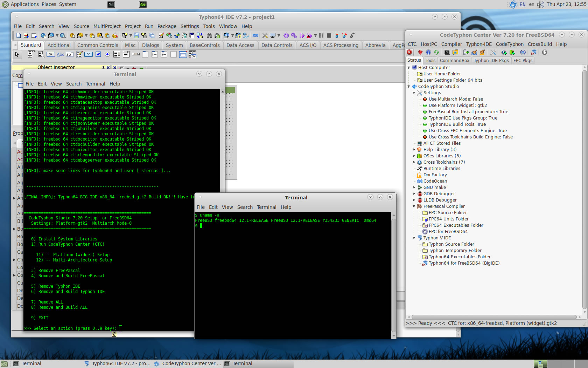Click the orange broom clean icon in CTC
This screenshot has width=588, height=368.
pos(482,52)
